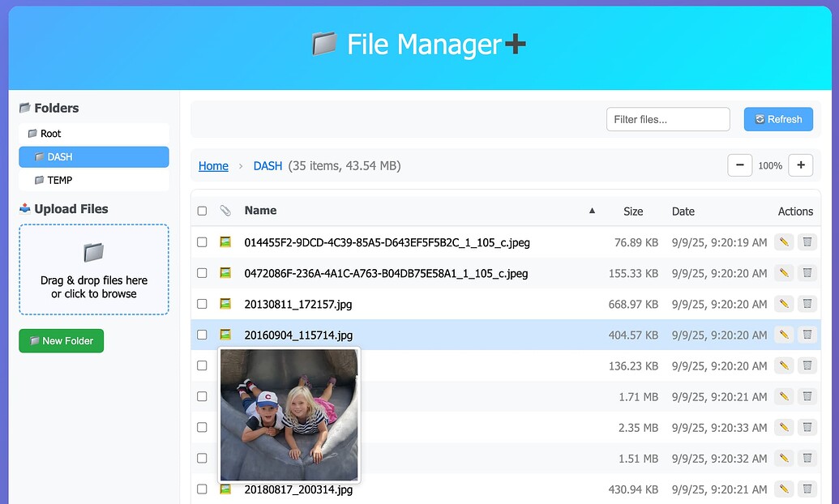Decrease zoom with the minus button
Viewport: 839px width, 504px height.
point(739,165)
